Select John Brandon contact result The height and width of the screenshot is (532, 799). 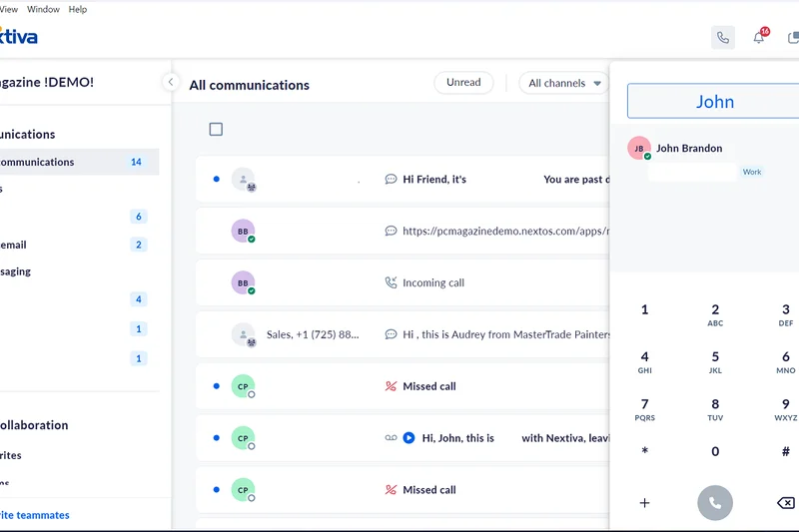[688, 149]
